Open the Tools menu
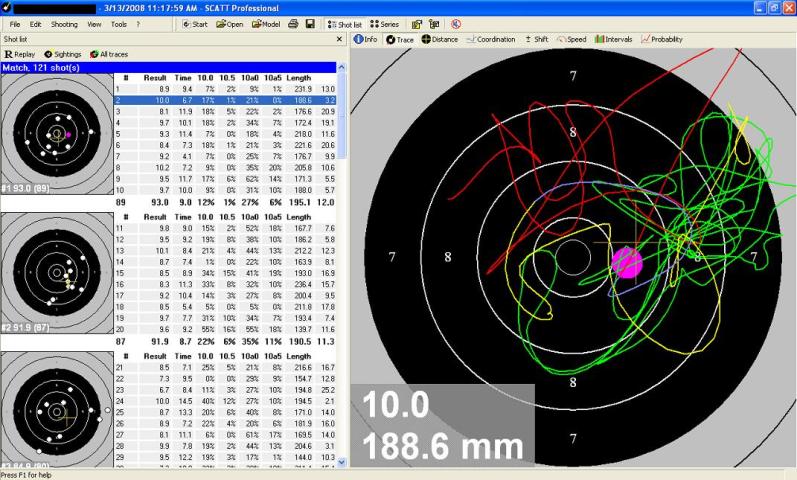 pyautogui.click(x=118, y=24)
